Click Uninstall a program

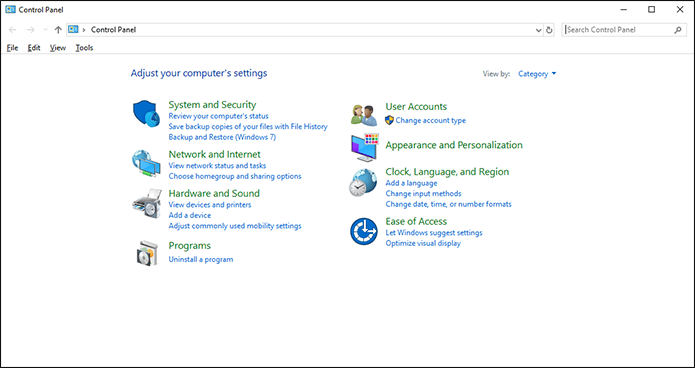[201, 259]
